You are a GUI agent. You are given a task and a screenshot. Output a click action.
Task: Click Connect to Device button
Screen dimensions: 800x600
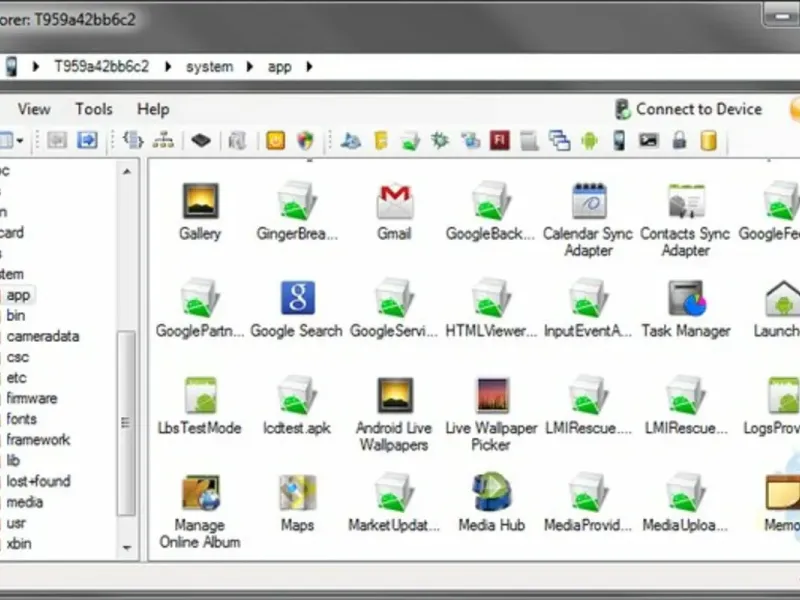689,109
